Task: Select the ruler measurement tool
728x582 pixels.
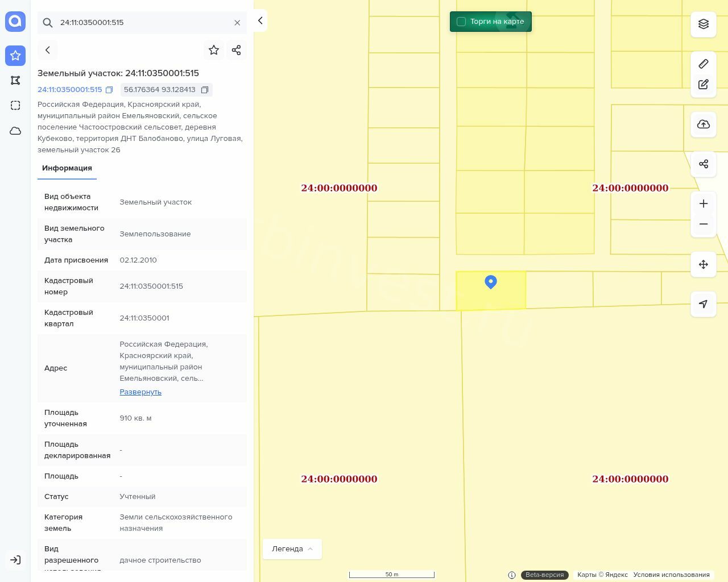Action: coord(704,64)
